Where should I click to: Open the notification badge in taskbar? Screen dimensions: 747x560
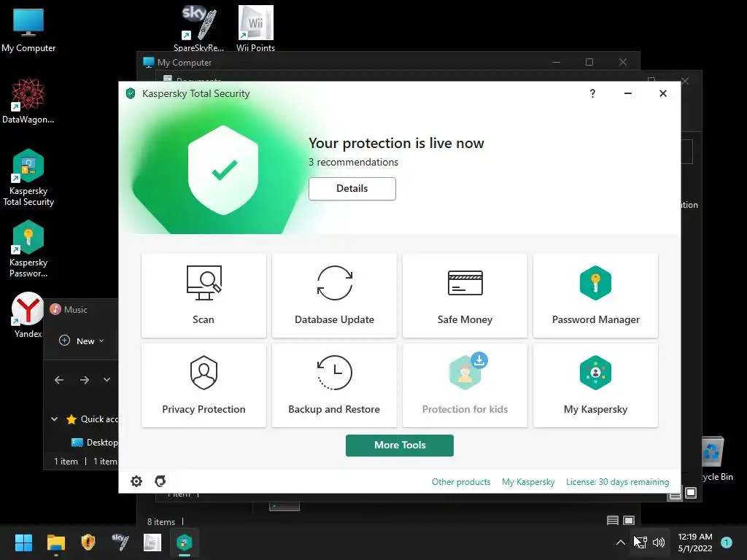pyautogui.click(x=727, y=542)
